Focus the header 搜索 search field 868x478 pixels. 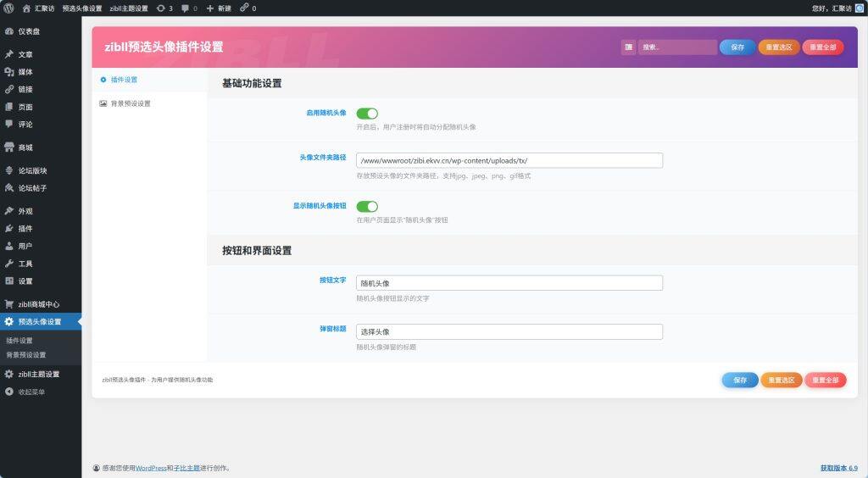(677, 47)
